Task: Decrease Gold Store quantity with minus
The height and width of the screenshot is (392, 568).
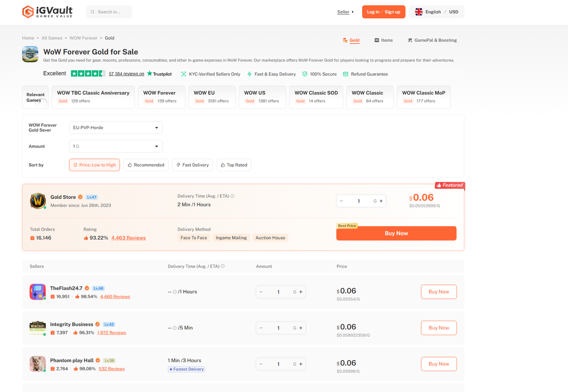Action: click(x=341, y=201)
